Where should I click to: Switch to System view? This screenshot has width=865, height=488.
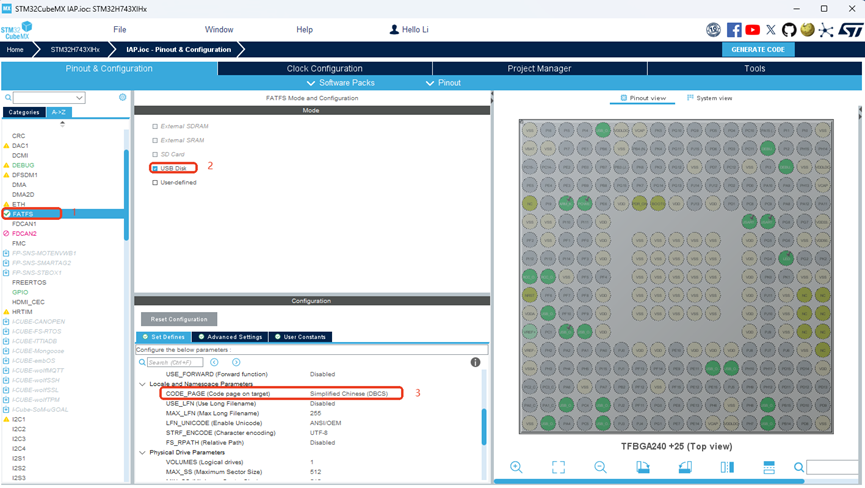pyautogui.click(x=709, y=98)
